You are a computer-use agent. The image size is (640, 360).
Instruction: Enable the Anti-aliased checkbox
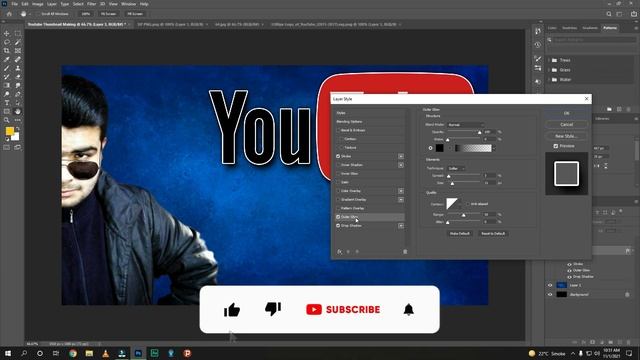point(468,204)
